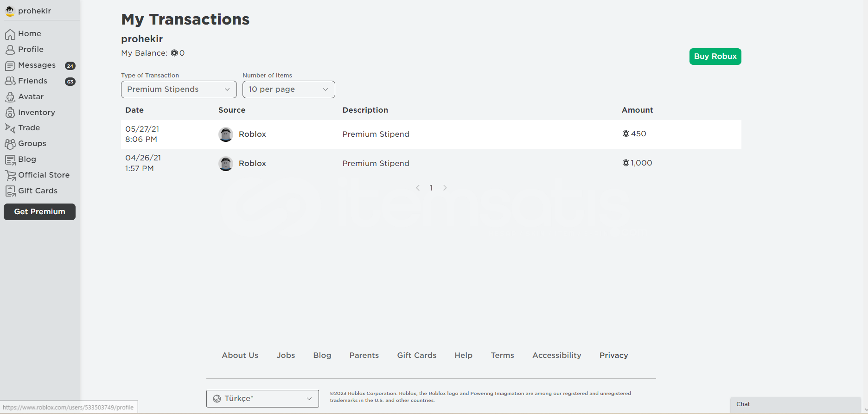Click the Messages 24 unread badge
Image resolution: width=868 pixels, height=414 pixels.
pos(70,66)
